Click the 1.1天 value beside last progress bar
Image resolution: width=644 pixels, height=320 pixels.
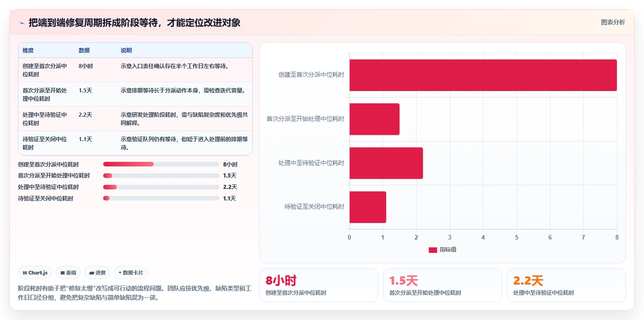pos(229,199)
